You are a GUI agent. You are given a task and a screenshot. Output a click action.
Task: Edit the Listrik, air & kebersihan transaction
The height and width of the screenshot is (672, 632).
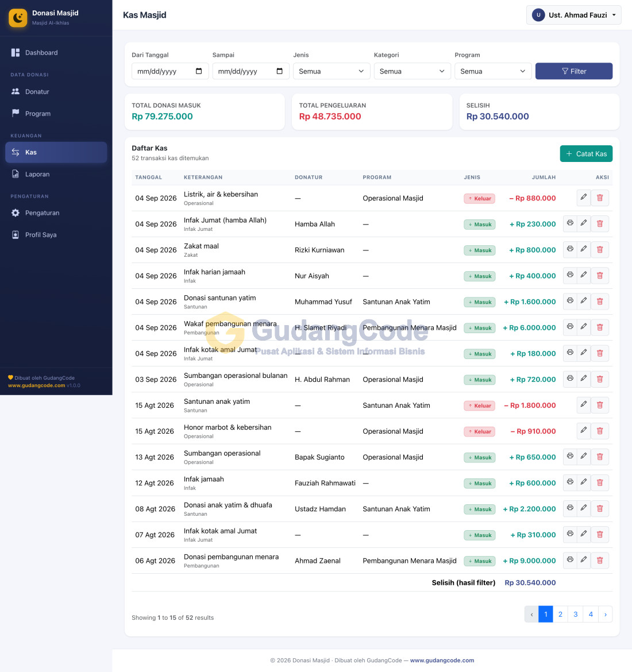[x=584, y=198]
